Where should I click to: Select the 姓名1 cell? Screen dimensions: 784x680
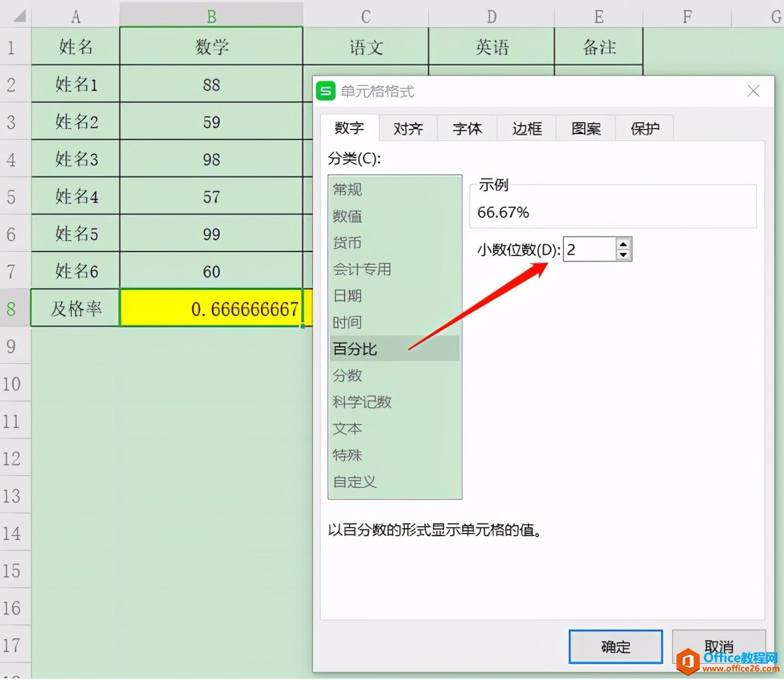(x=75, y=84)
